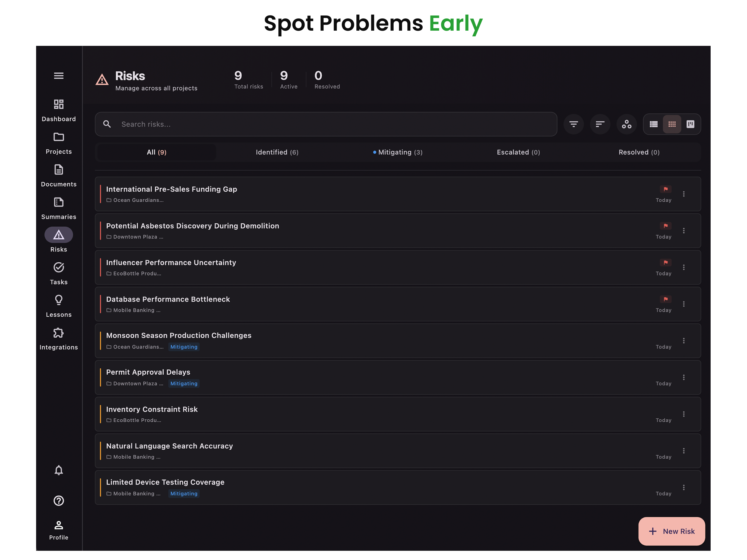Open Integrations from the sidebar
This screenshot has height=560, width=747.
coord(59,339)
